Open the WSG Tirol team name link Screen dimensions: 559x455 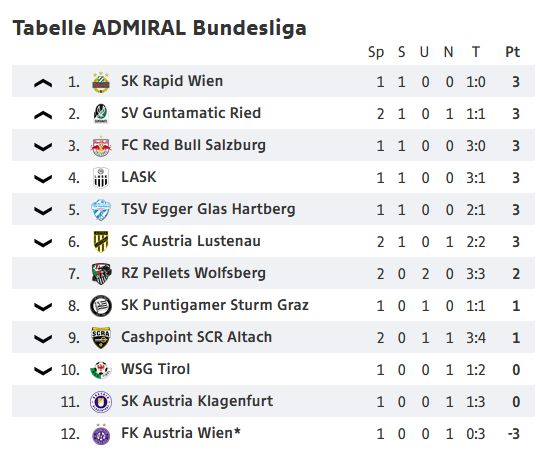[155, 369]
